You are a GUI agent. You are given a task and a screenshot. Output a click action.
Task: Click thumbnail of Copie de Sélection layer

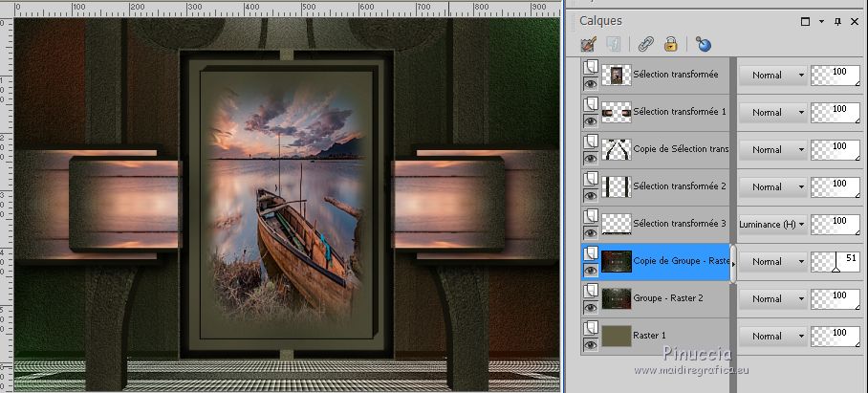tap(617, 149)
